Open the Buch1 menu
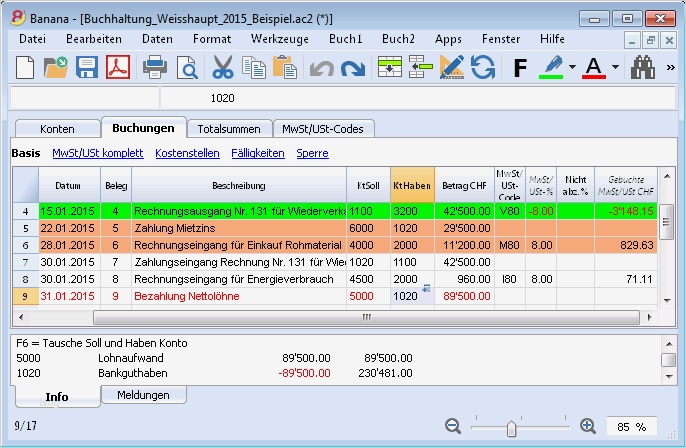Image resolution: width=686 pixels, height=448 pixels. pyautogui.click(x=346, y=39)
